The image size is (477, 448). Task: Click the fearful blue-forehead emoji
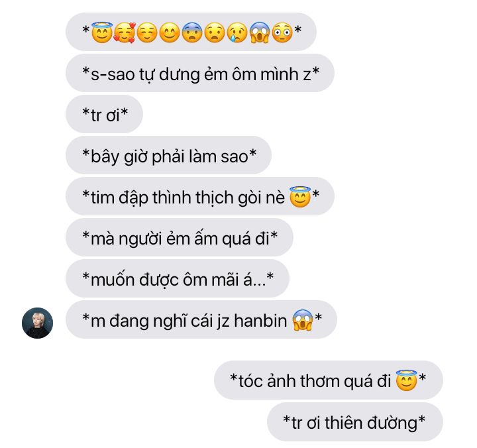[192, 32]
